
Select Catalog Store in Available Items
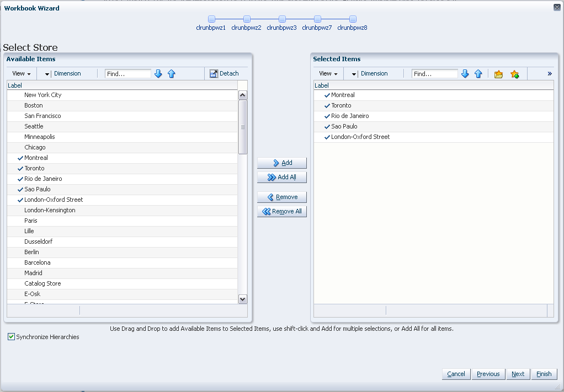(123, 283)
